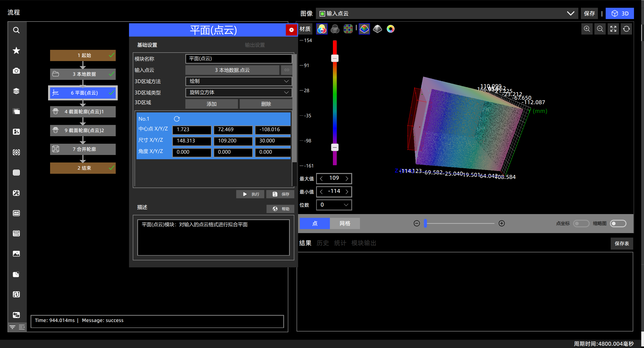Increase the 最小值 value

347,192
